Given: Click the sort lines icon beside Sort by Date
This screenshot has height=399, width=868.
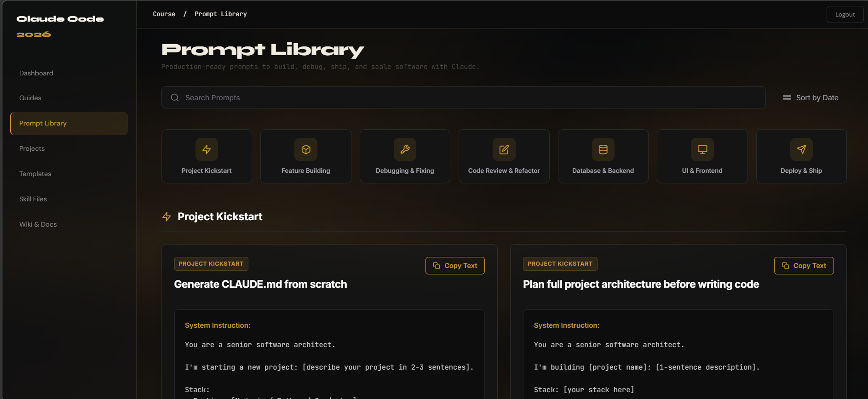Looking at the screenshot, I should coord(787,97).
